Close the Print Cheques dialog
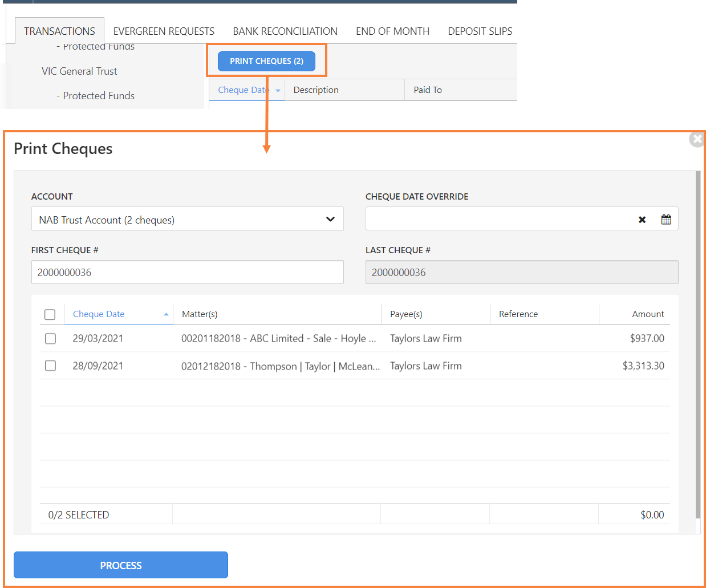This screenshot has width=706, height=588. point(696,139)
